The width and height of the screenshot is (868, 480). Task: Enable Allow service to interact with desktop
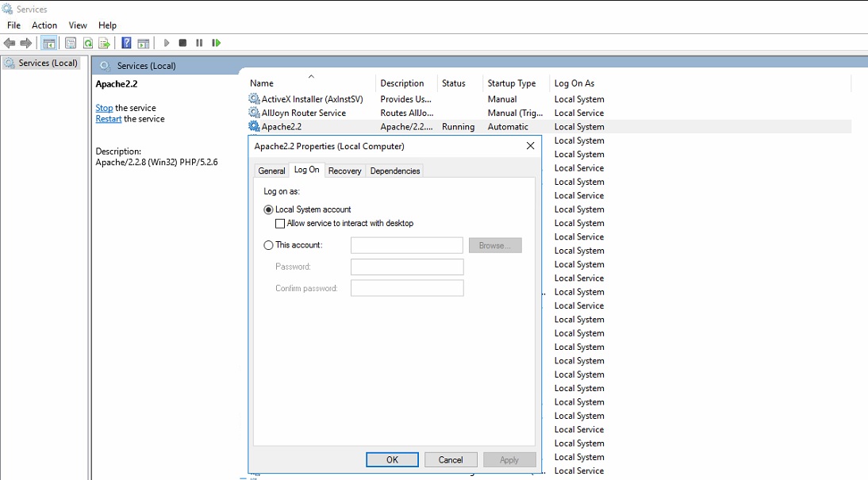pos(280,224)
